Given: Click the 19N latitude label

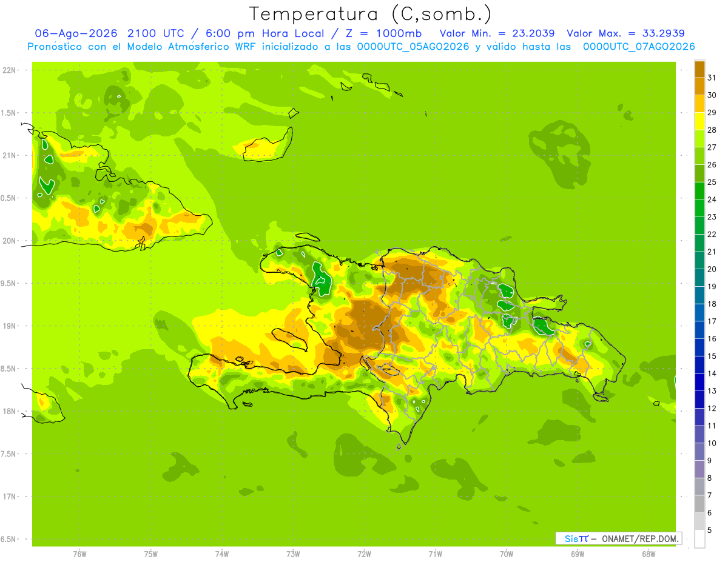Looking at the screenshot, I should pyautogui.click(x=9, y=326).
